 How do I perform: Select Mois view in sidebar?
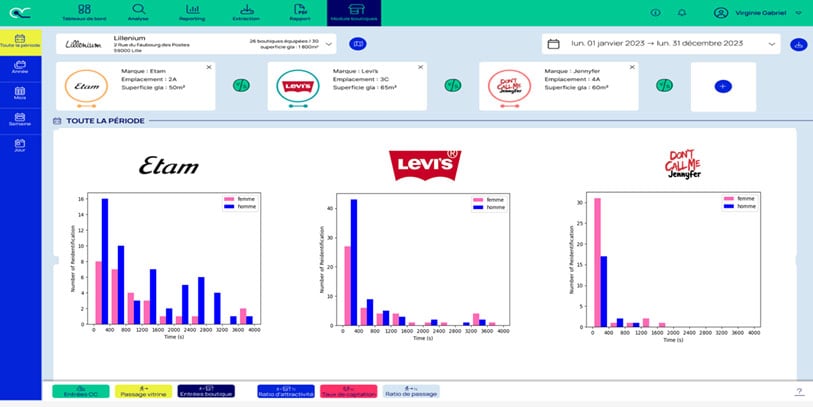(20, 94)
